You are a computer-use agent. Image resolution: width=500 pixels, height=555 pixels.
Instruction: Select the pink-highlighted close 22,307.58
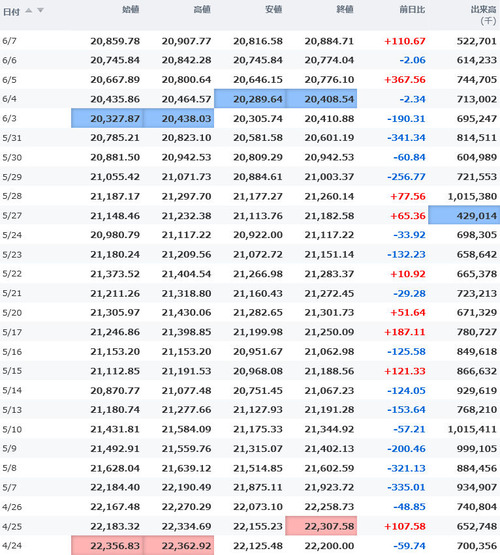coord(321,526)
